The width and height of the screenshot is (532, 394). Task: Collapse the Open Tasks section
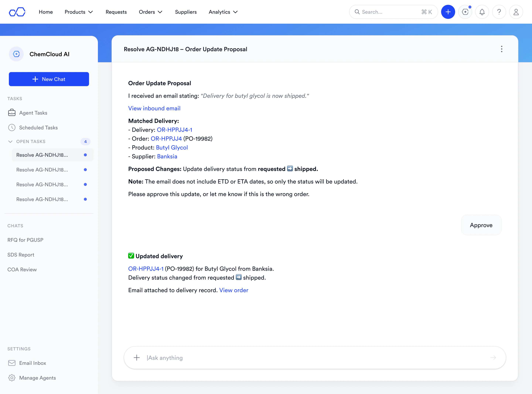pos(10,141)
